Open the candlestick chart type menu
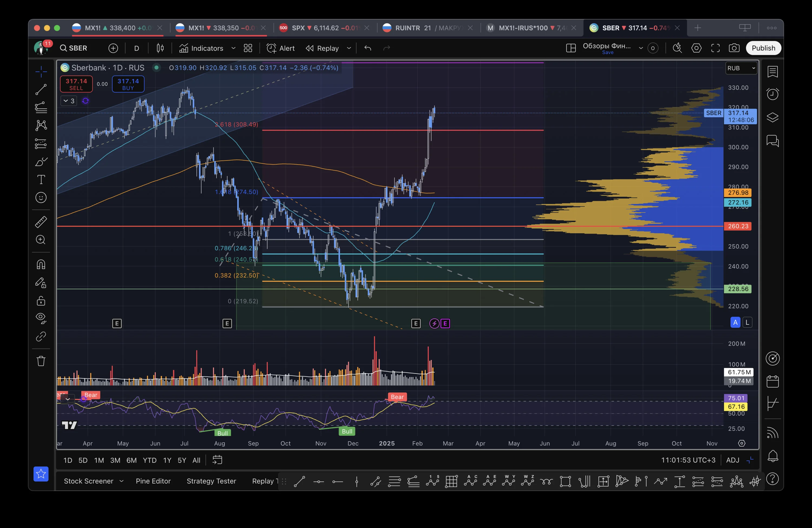Screen dimensions: 812x528 [160, 48]
